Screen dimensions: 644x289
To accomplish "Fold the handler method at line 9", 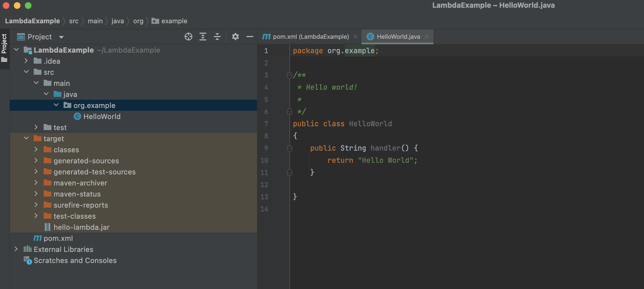I will tap(290, 148).
